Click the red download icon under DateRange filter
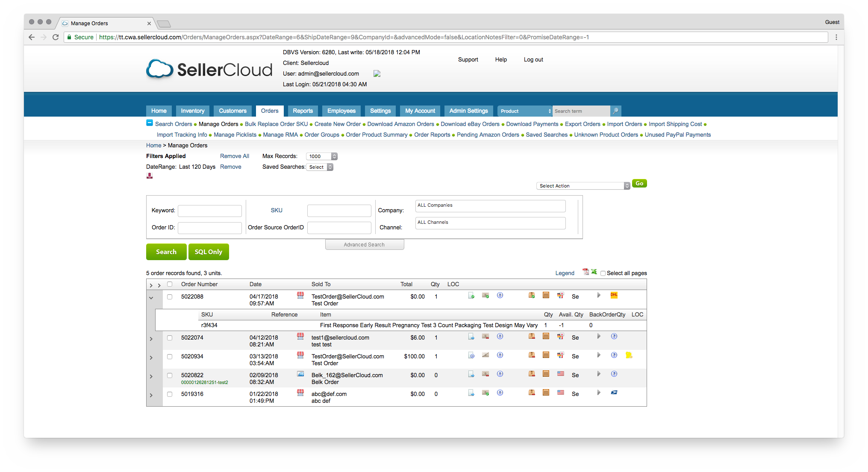 pos(150,176)
